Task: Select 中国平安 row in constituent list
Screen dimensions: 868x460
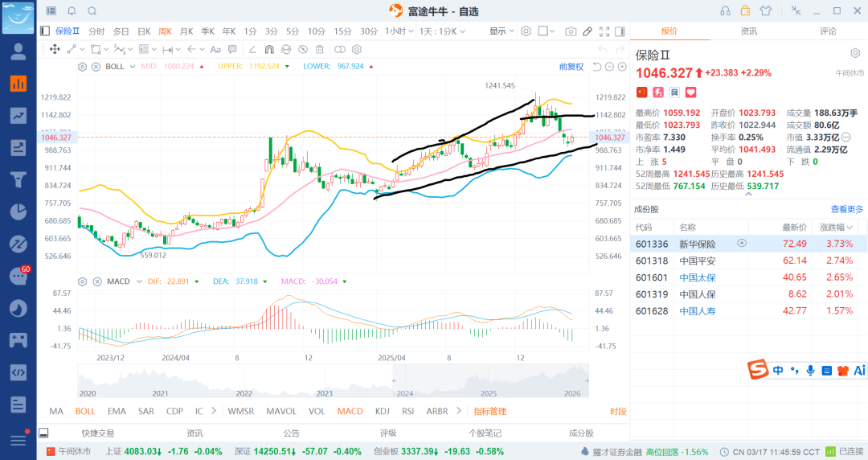Action: [x=697, y=261]
